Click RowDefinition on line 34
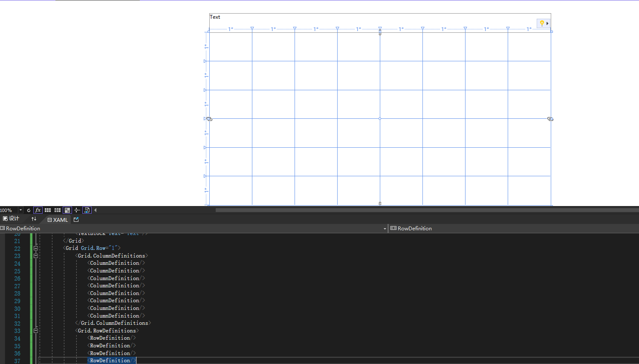The image size is (639, 364). coord(112,338)
